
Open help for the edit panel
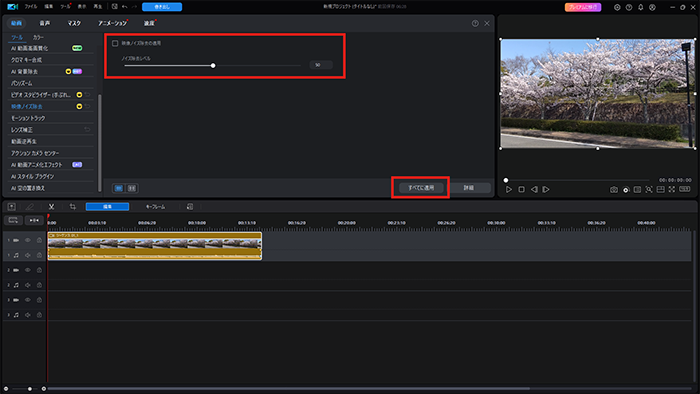click(475, 23)
